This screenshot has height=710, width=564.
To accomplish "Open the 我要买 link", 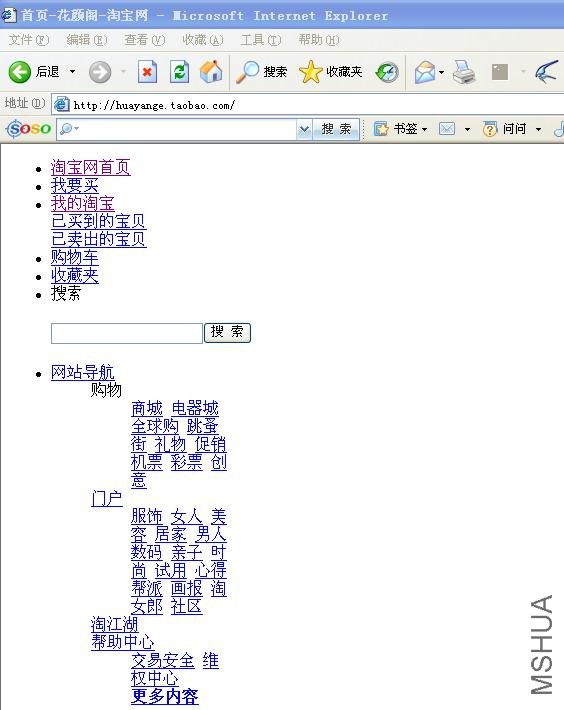I will click(75, 185).
